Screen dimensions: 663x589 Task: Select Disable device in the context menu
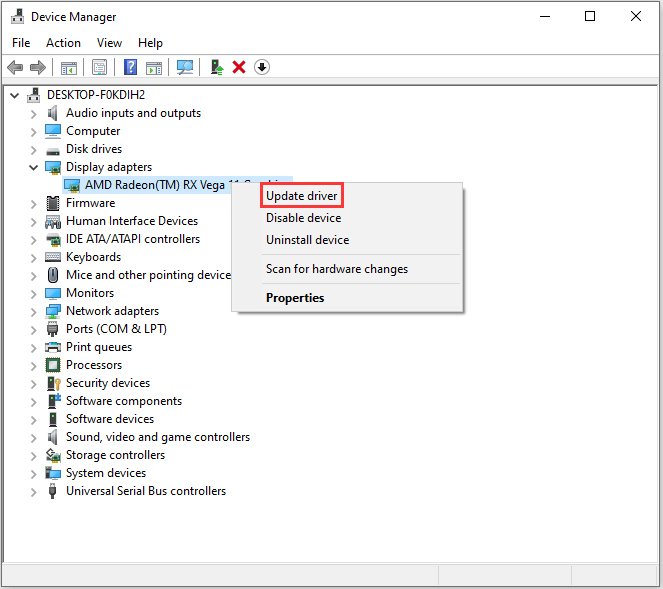303,218
